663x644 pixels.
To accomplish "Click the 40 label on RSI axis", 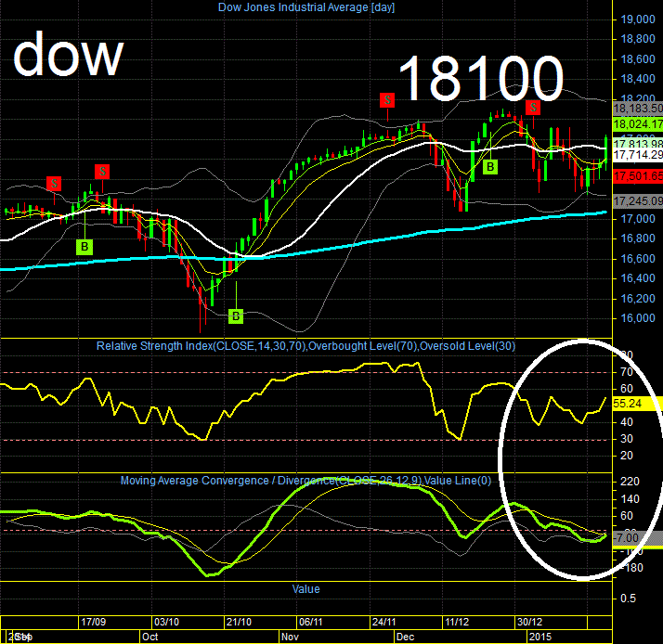I will pyautogui.click(x=627, y=422).
